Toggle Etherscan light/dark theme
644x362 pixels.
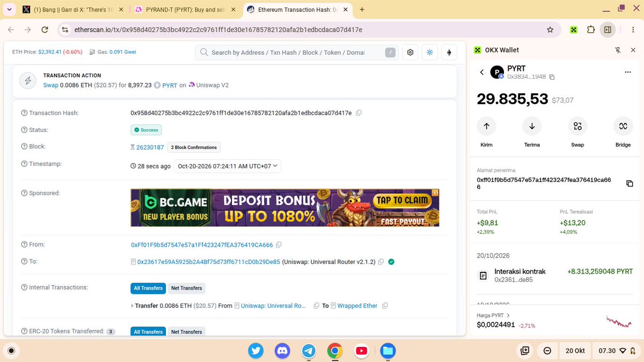(x=430, y=53)
